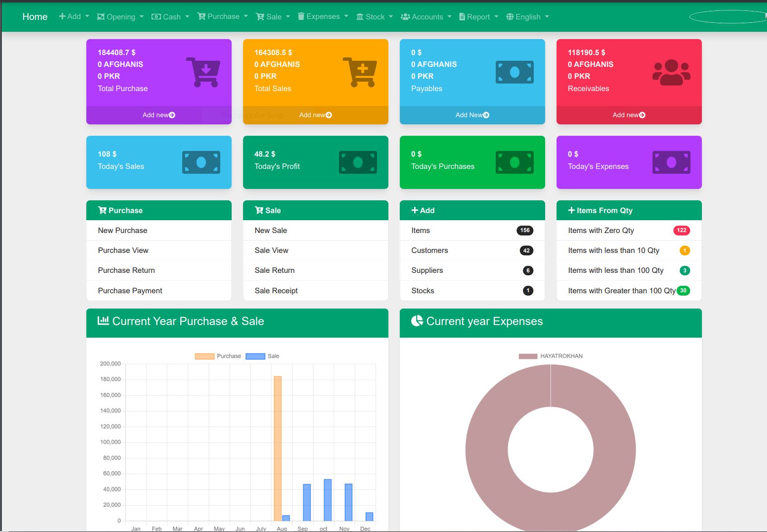Viewport: 767px width, 532px height.
Task: Open the Report dropdown menu
Action: (x=479, y=17)
